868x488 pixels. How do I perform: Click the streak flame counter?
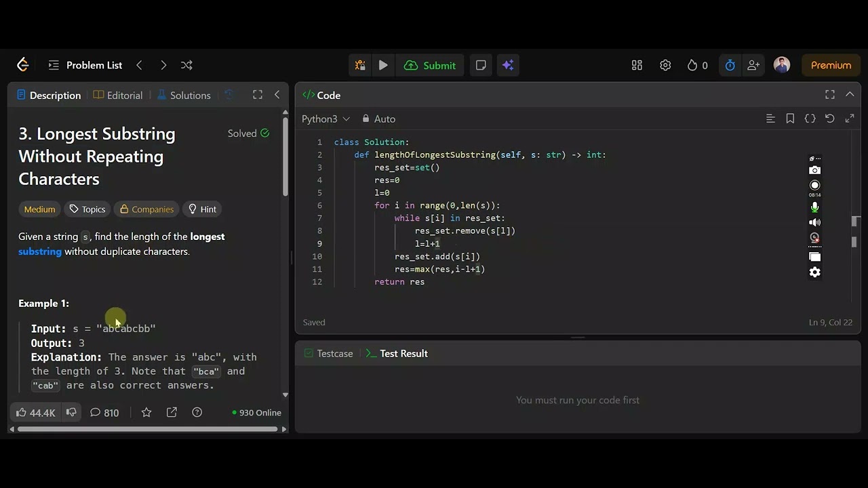tap(697, 65)
